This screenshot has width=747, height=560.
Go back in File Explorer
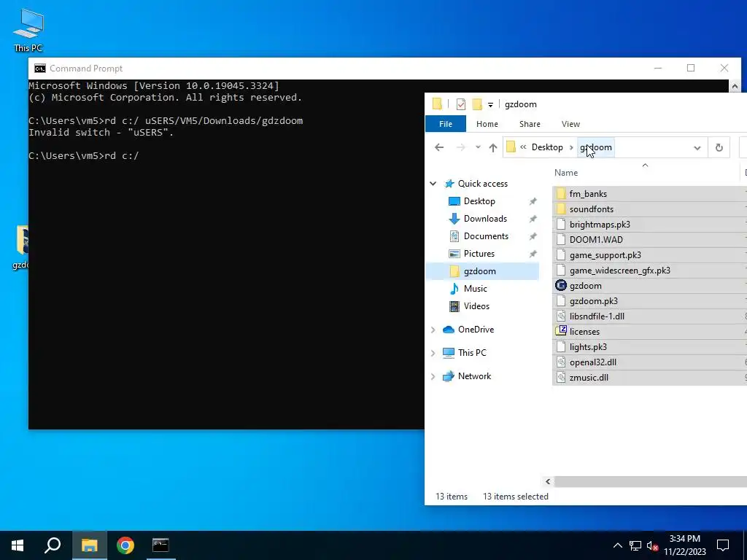pos(439,147)
